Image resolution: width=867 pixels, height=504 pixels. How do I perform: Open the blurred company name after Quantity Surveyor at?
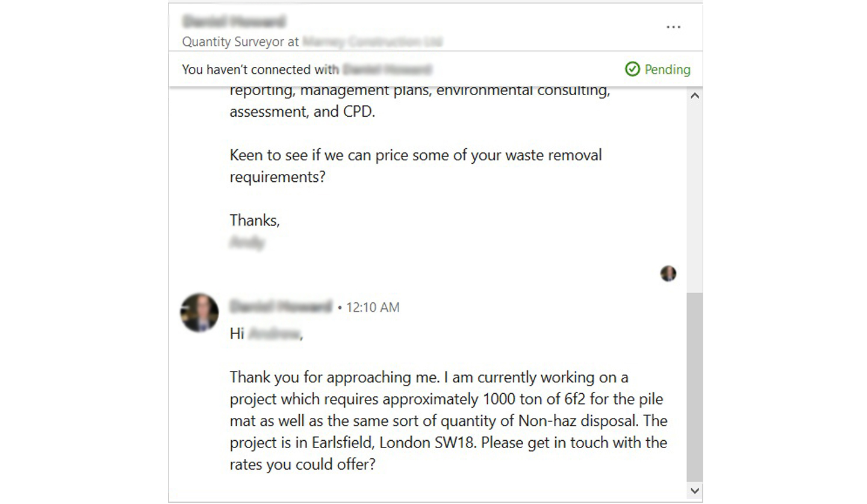pyautogui.click(x=372, y=42)
